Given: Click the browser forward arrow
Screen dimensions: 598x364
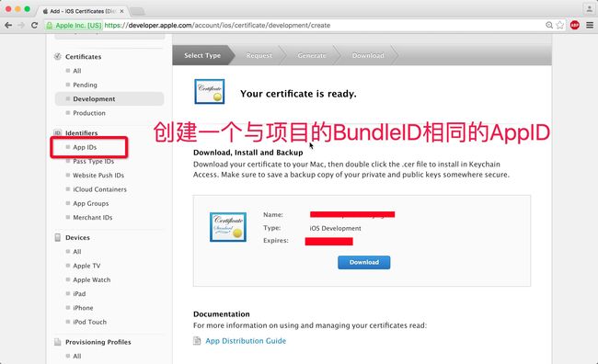Looking at the screenshot, I should tap(21, 25).
